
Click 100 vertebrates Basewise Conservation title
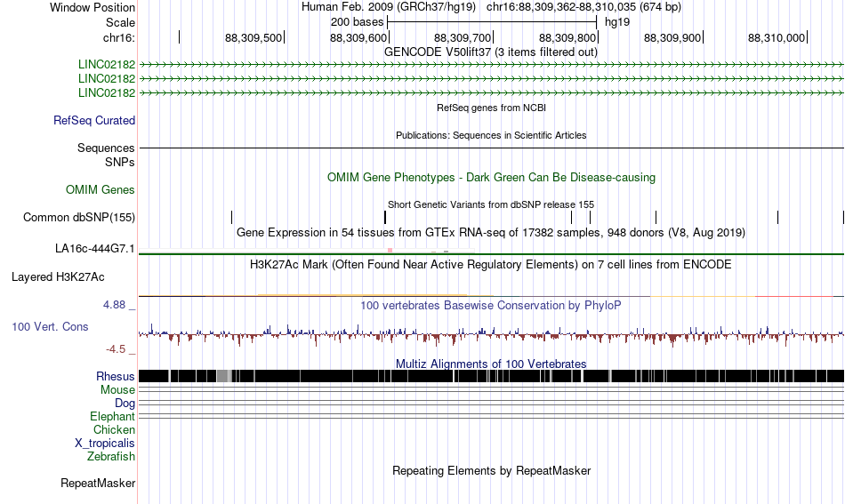point(491,305)
